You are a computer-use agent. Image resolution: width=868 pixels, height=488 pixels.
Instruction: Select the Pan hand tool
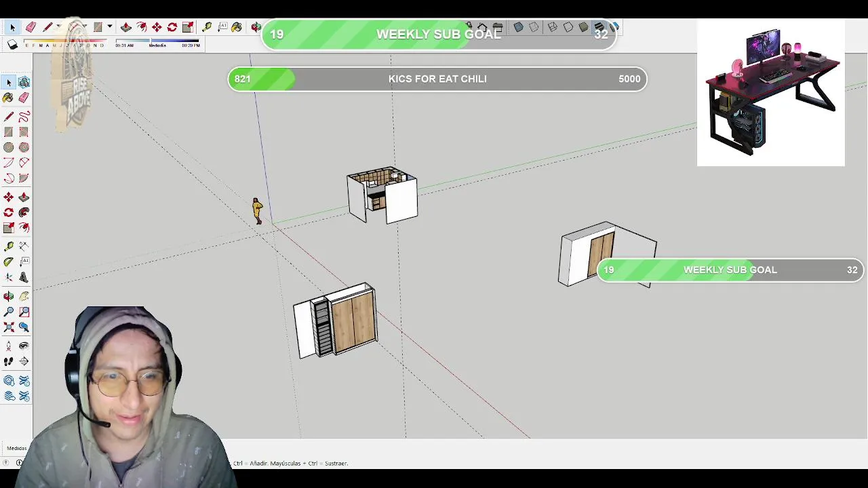coord(24,296)
